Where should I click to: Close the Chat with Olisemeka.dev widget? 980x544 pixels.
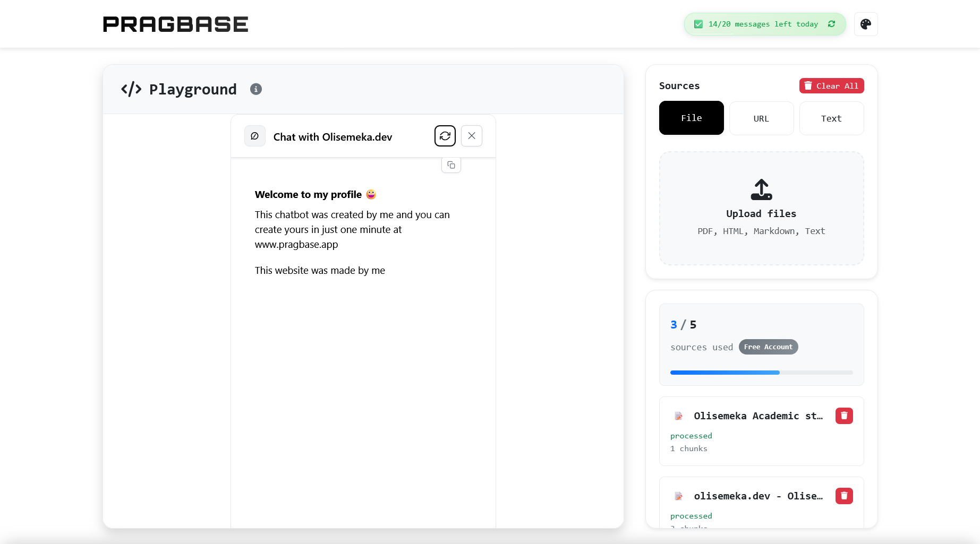click(x=472, y=136)
